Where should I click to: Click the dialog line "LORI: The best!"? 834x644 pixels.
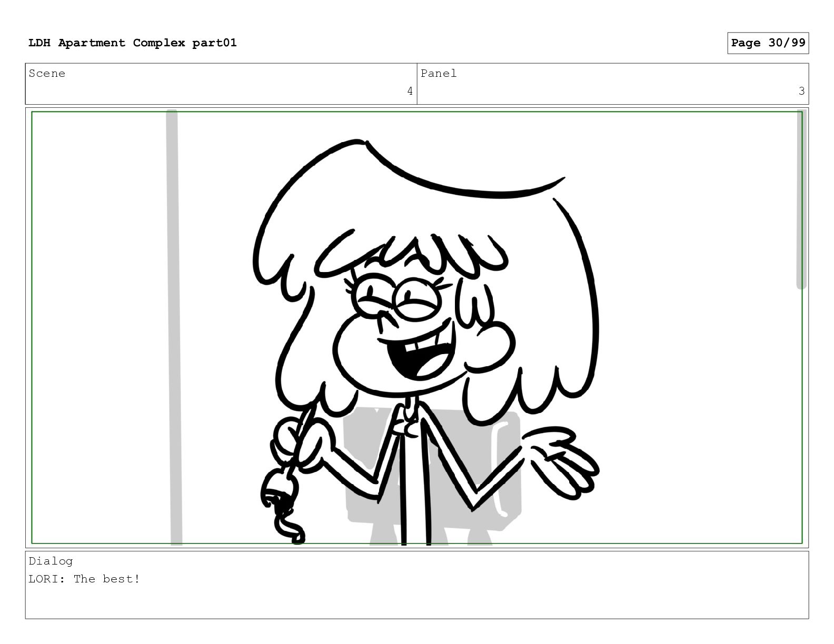(84, 579)
